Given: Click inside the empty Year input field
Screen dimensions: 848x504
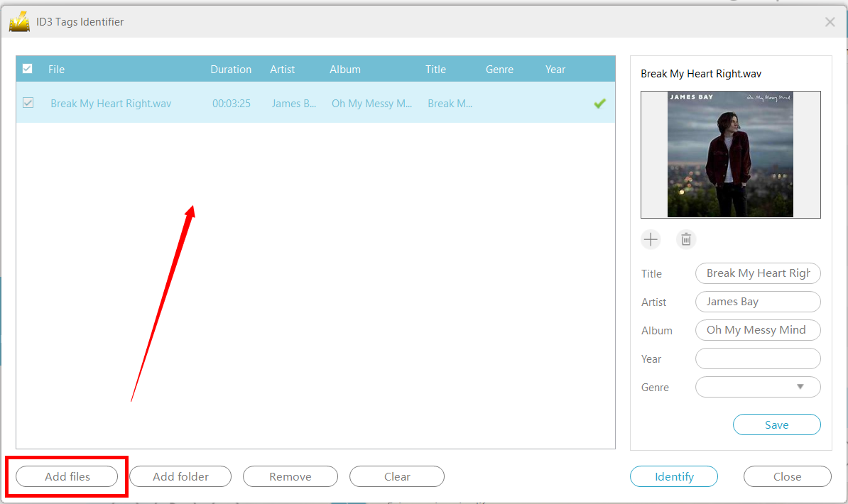Looking at the screenshot, I should 758,358.
